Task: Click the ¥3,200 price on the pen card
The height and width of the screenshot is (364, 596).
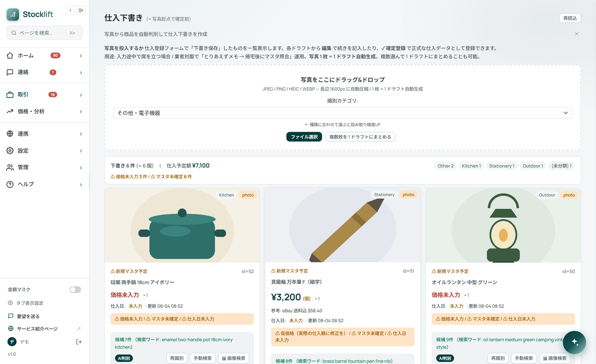Action: tap(286, 297)
